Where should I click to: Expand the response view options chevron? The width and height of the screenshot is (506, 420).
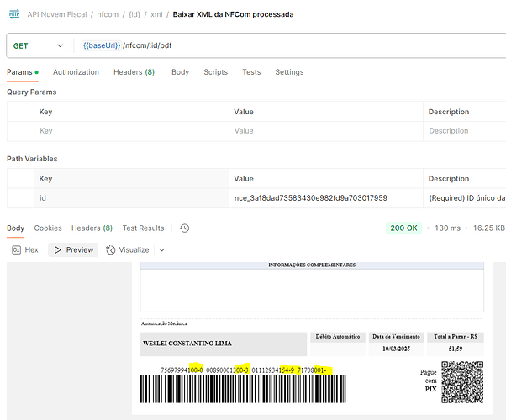162,250
